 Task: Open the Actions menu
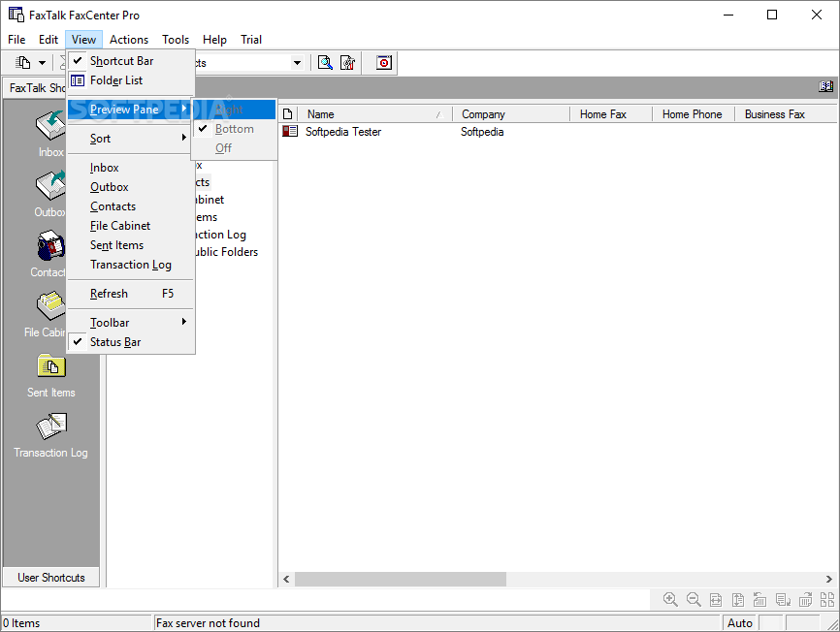[x=129, y=40]
